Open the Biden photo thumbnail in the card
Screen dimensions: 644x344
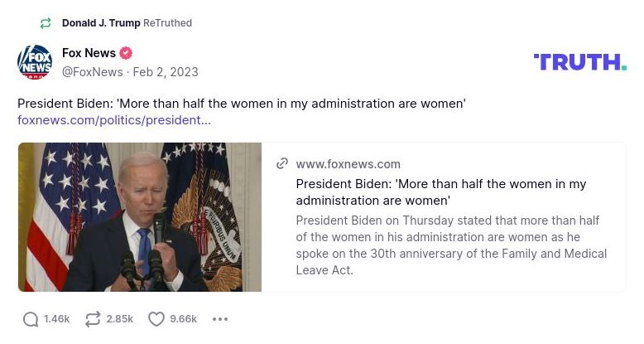click(x=140, y=217)
